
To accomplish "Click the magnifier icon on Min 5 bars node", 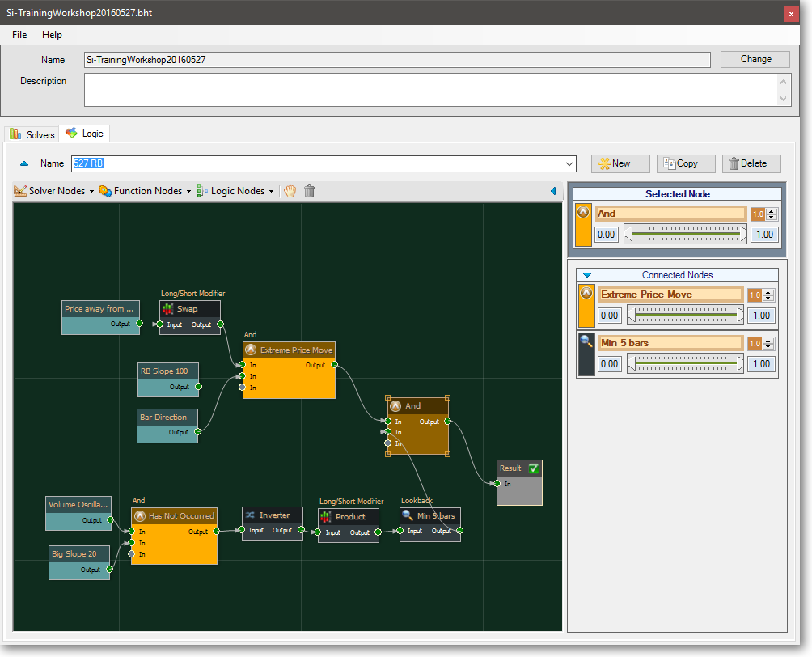I will 408,516.
